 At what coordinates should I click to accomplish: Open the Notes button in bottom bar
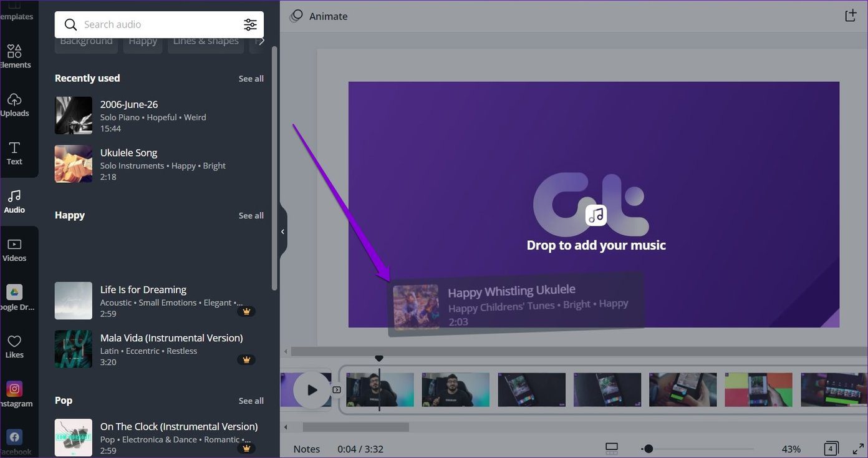tap(307, 449)
